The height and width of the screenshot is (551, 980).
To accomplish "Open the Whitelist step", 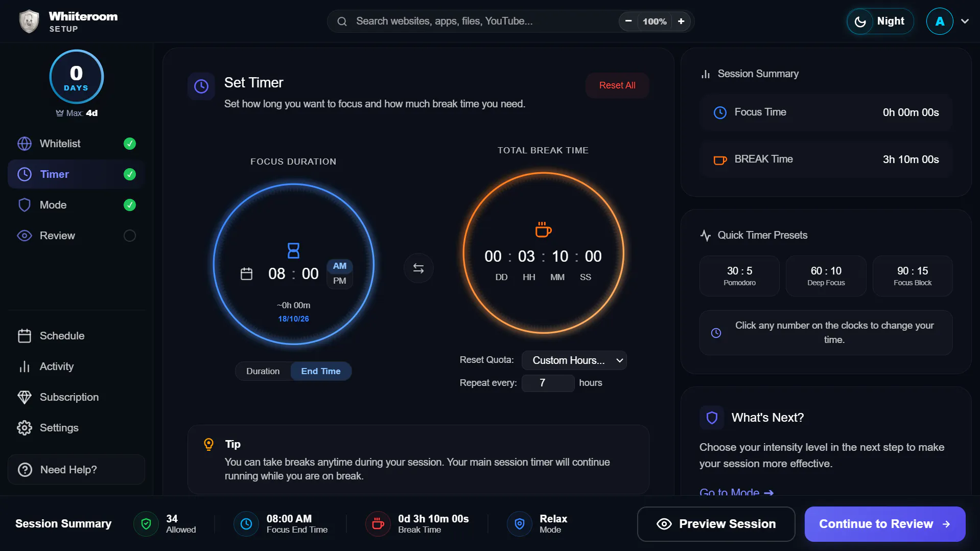I will pyautogui.click(x=76, y=144).
